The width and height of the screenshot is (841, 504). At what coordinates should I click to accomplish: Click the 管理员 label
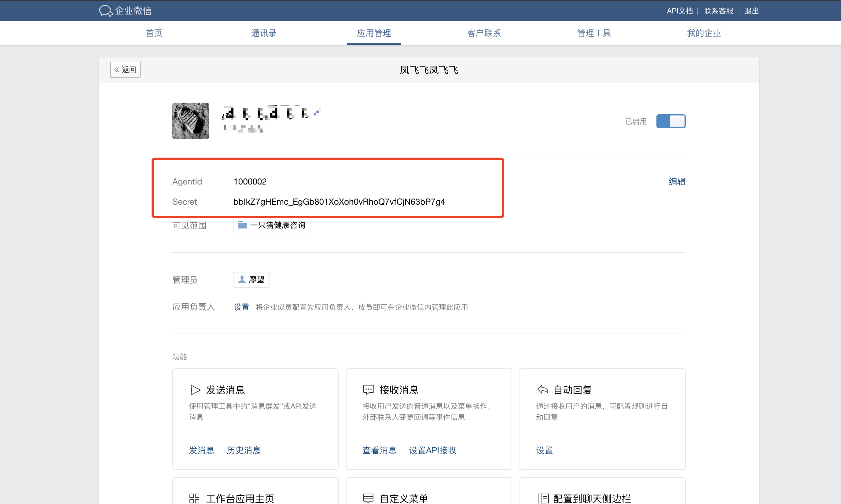coord(185,279)
